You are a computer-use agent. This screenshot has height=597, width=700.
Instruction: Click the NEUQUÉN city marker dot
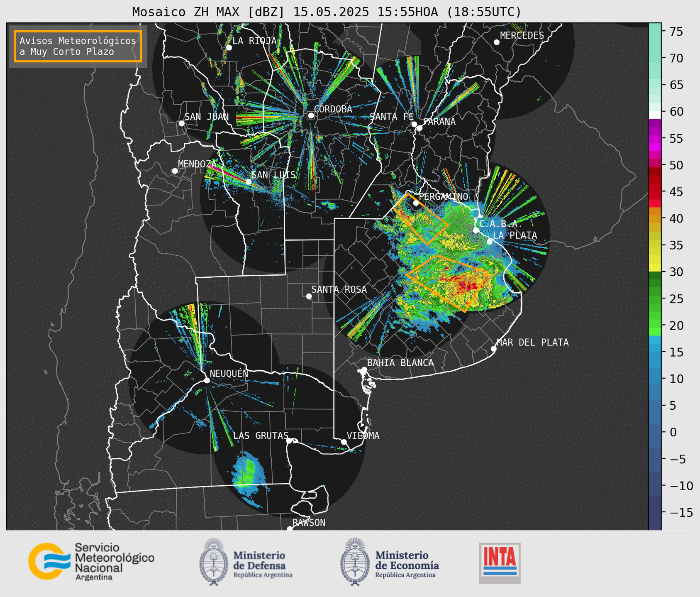(x=207, y=380)
